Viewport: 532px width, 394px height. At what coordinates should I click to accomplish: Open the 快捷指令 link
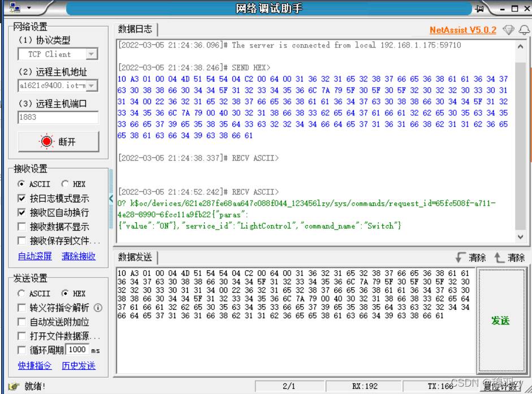tap(35, 366)
